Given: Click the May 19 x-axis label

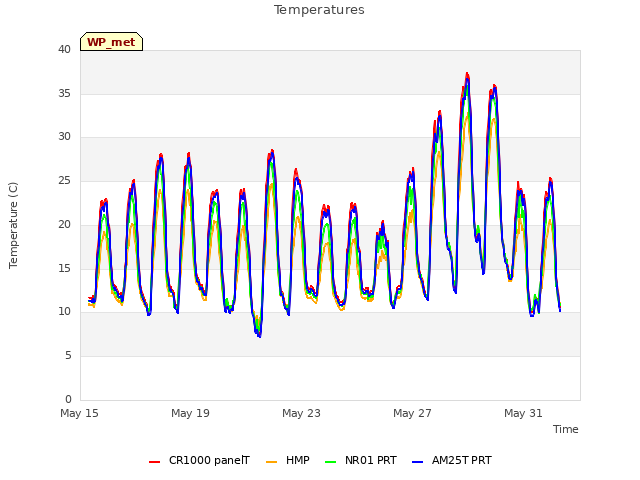Looking at the screenshot, I should click(x=190, y=413).
